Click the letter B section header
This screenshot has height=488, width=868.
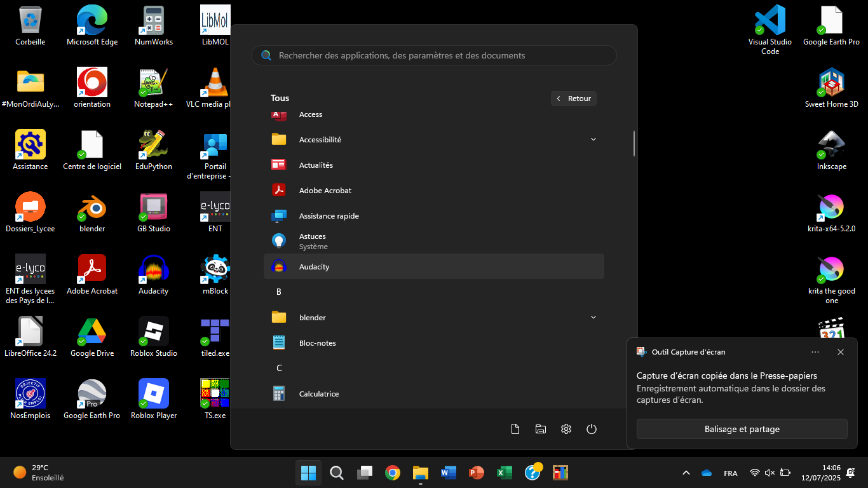coord(278,292)
